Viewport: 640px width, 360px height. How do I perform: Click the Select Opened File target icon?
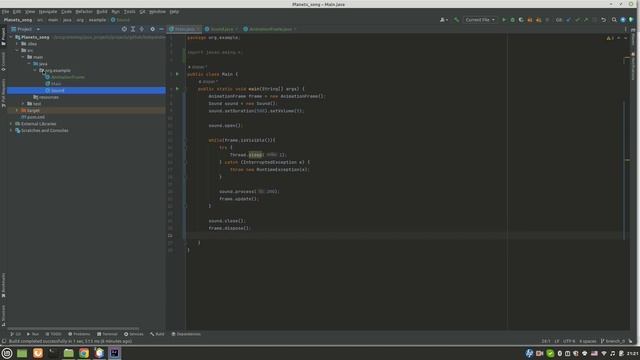(124, 29)
